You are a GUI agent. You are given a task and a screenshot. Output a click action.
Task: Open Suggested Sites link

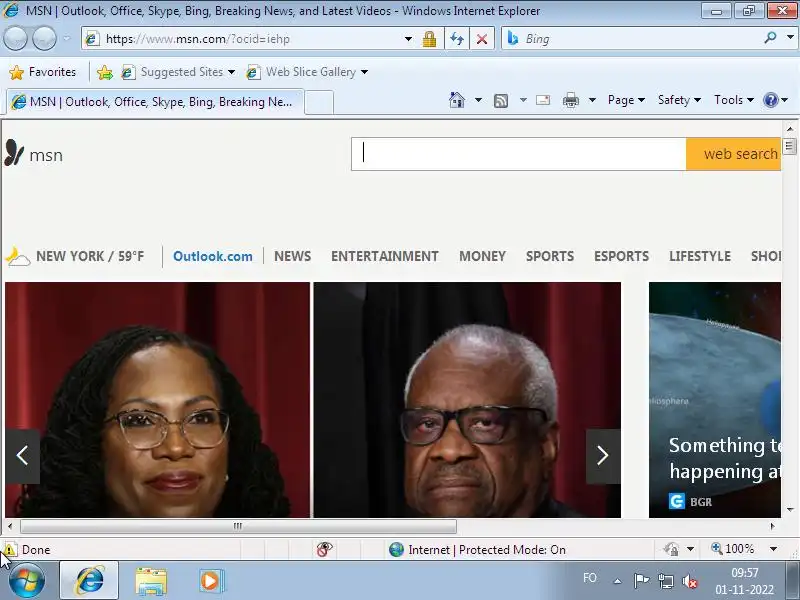click(x=178, y=72)
